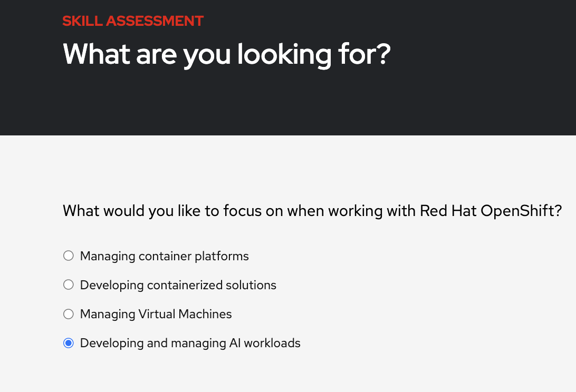Click the radio circle beside Managing Virtual Machines
Image resolution: width=576 pixels, height=392 pixels.
click(x=68, y=314)
